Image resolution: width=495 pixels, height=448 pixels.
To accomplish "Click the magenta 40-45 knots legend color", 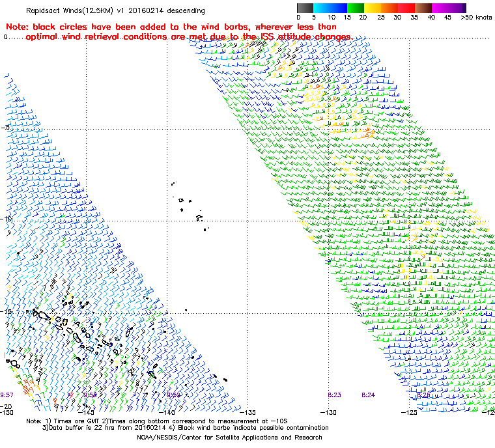I will [x=440, y=8].
